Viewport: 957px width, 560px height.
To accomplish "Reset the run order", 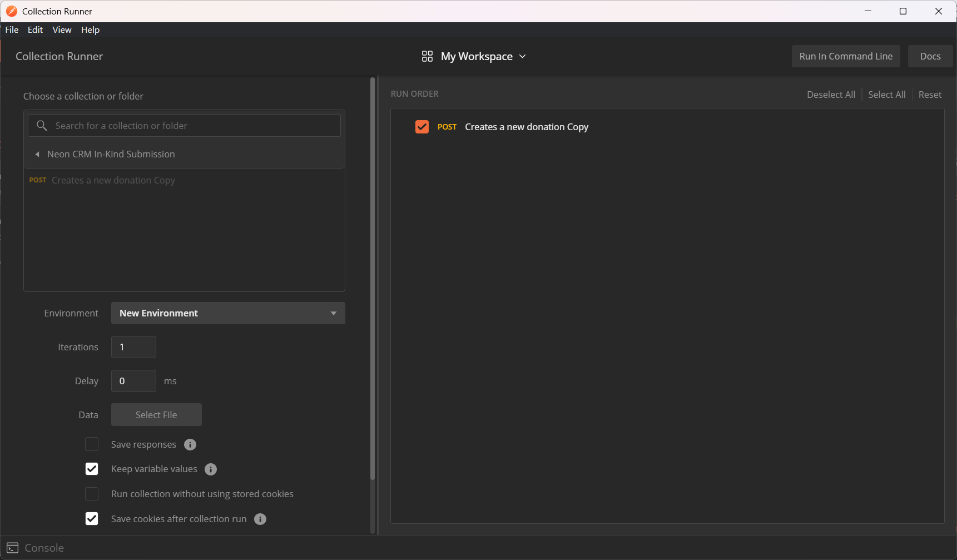I will click(930, 95).
